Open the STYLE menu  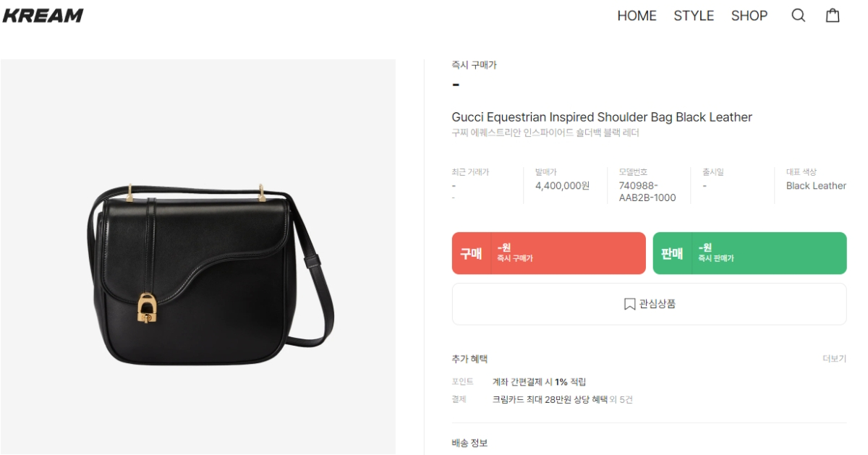point(694,15)
